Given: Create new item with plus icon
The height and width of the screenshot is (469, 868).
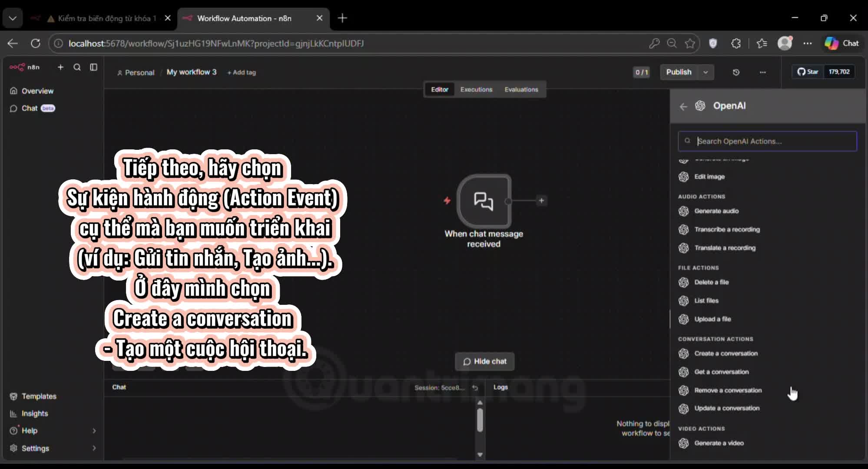Looking at the screenshot, I should coord(60,67).
